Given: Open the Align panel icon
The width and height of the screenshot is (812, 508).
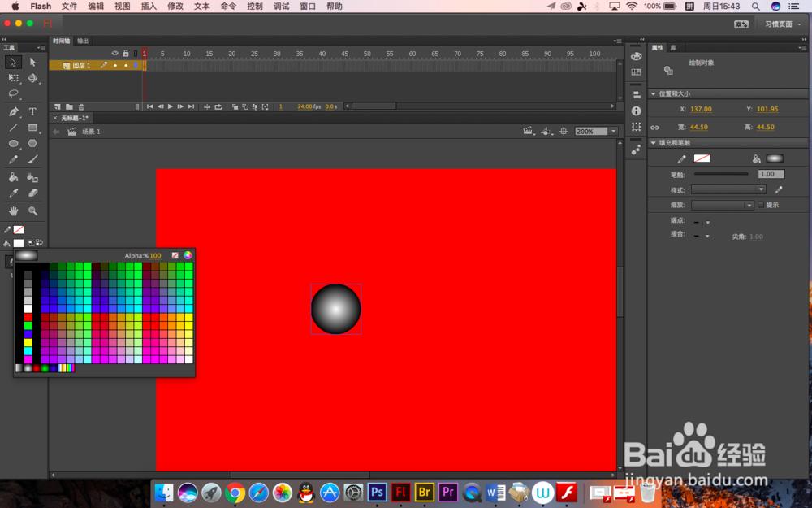Looking at the screenshot, I should click(636, 95).
